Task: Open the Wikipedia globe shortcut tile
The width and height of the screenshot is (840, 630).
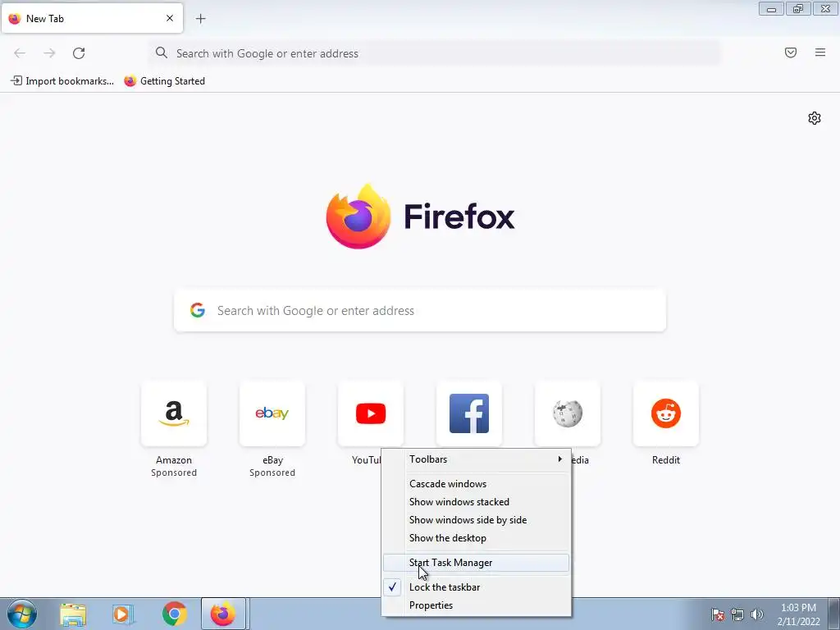Action: [x=568, y=413]
